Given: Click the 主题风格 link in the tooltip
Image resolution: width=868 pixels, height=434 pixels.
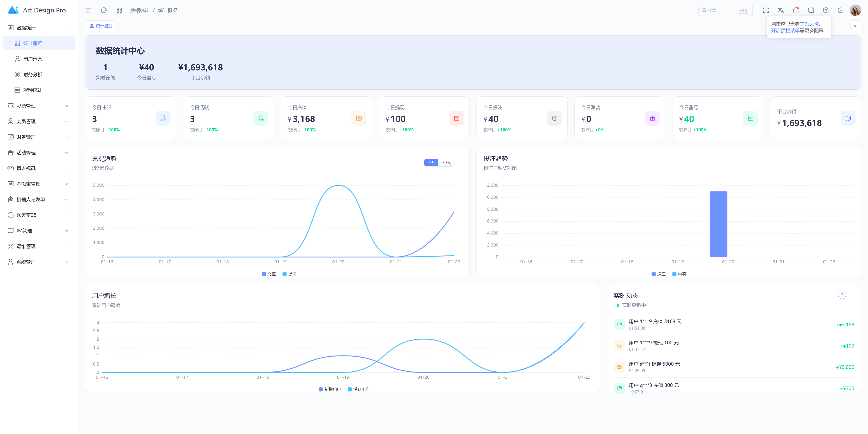Looking at the screenshot, I should tap(809, 24).
